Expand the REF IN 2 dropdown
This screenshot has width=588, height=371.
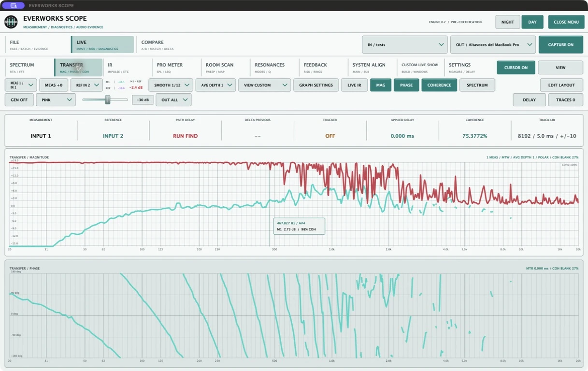86,85
